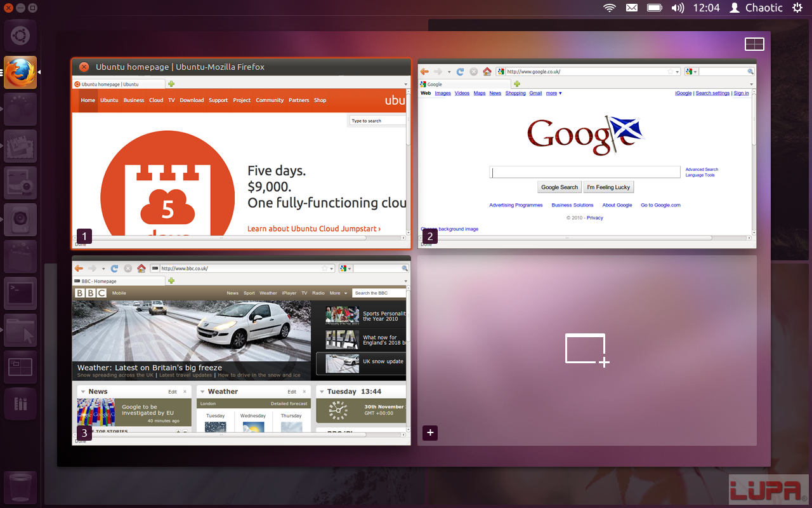Open a new tab in the BBC window

click(x=171, y=281)
